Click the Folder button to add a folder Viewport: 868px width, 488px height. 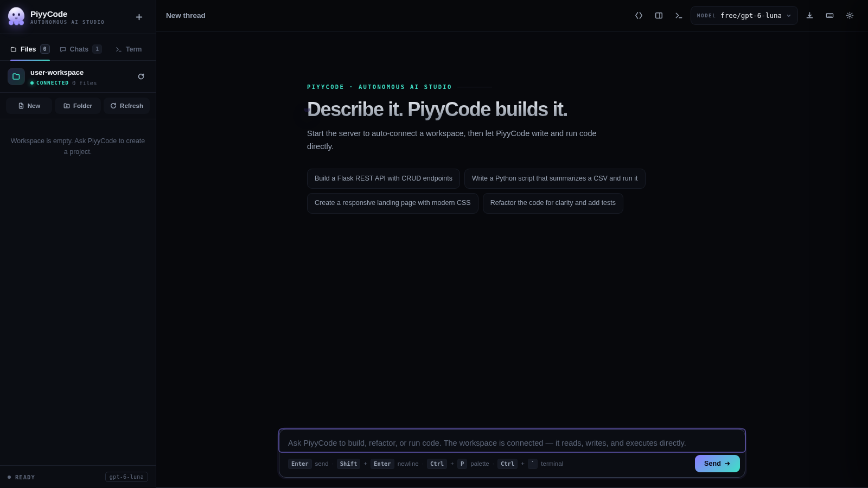click(78, 106)
